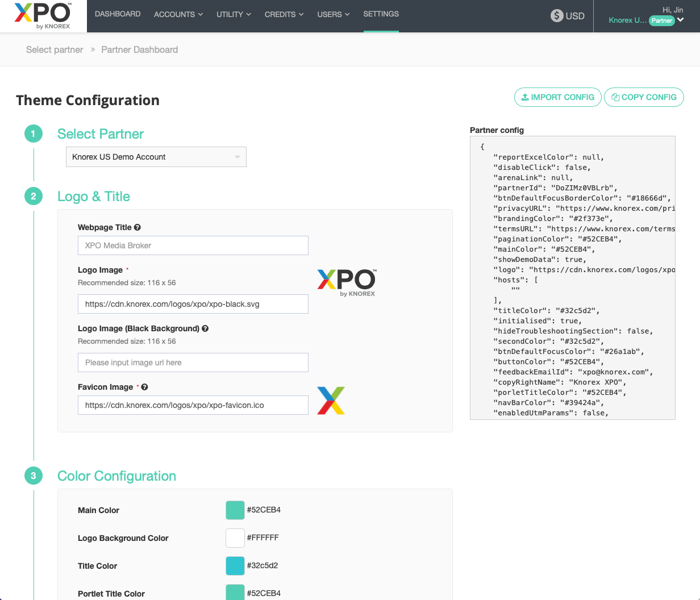Click the Select partner breadcrumb link
Viewport: 700px width, 600px height.
pos(55,49)
